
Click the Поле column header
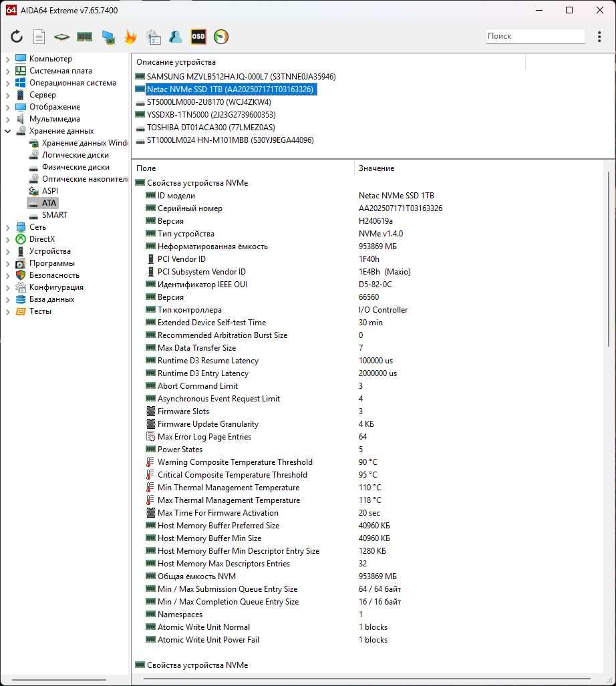(x=243, y=168)
